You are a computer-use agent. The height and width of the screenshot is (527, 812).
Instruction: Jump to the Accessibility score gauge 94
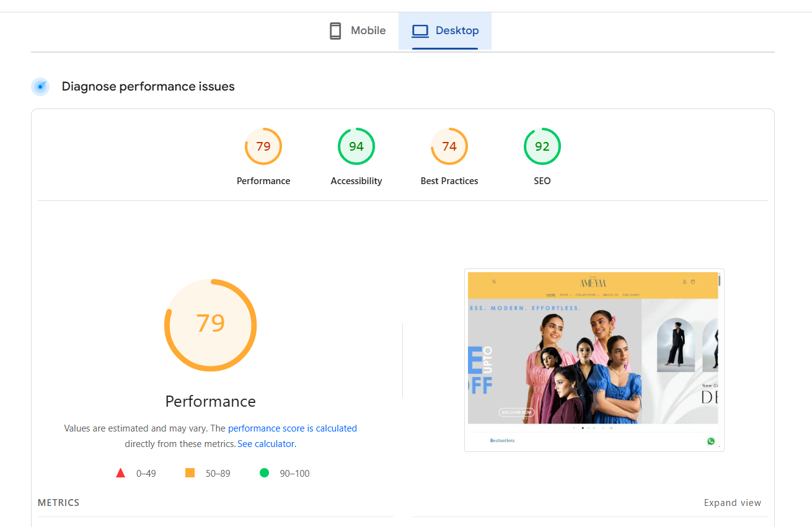coord(356,146)
